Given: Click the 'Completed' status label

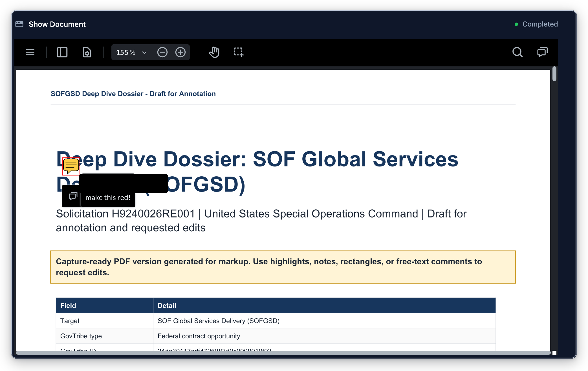Looking at the screenshot, I should [540, 24].
